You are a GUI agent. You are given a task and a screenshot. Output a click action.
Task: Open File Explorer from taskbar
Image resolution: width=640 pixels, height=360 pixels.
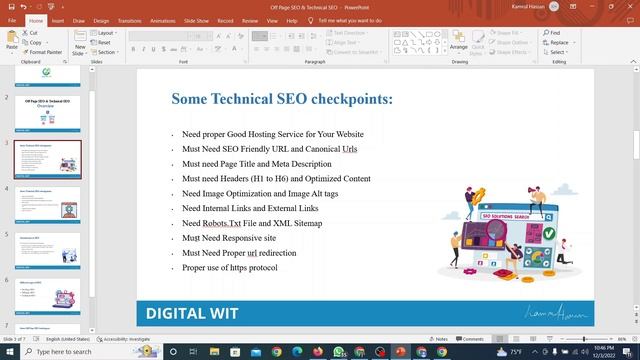point(214,351)
